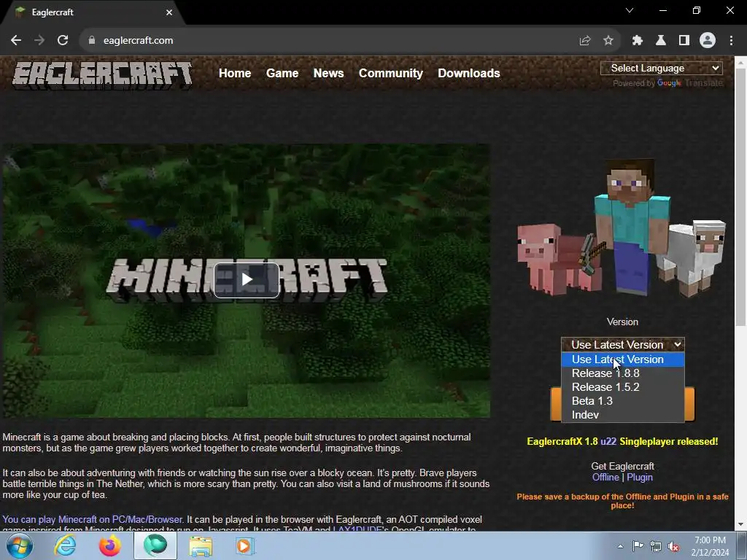Open the Select Language dropdown
This screenshot has width=747, height=560.
click(661, 68)
